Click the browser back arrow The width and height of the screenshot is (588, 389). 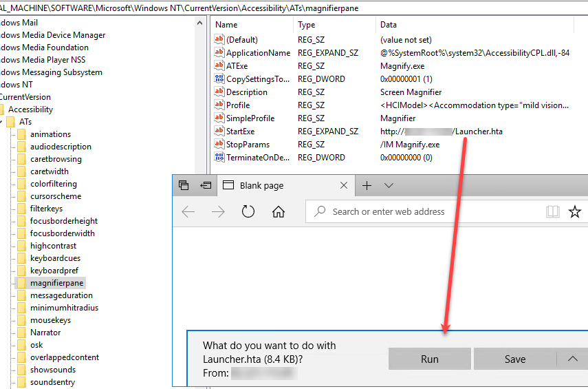coord(188,212)
